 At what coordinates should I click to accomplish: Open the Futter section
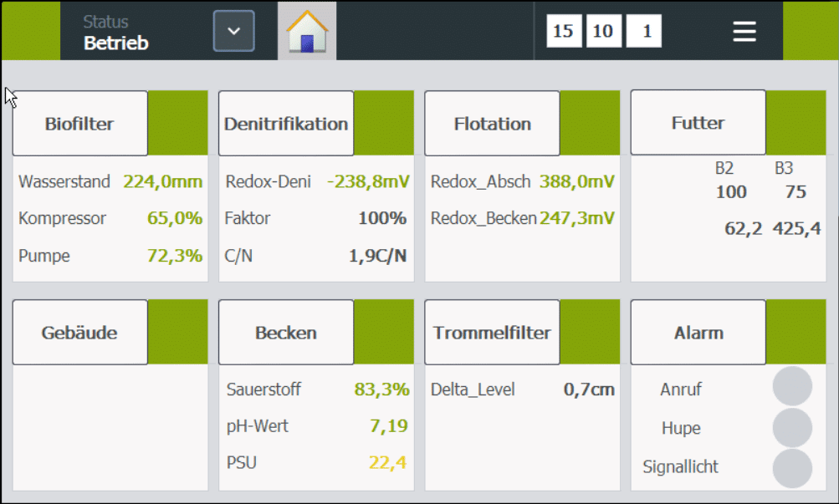point(698,123)
